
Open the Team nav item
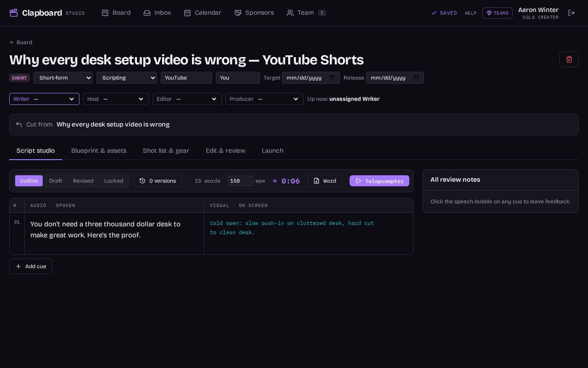(x=306, y=13)
